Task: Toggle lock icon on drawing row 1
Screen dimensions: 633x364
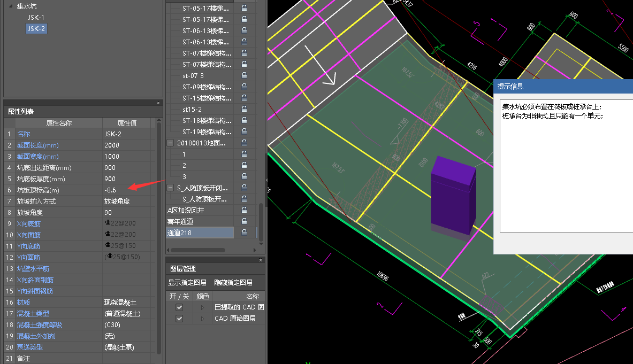Action: point(244,154)
